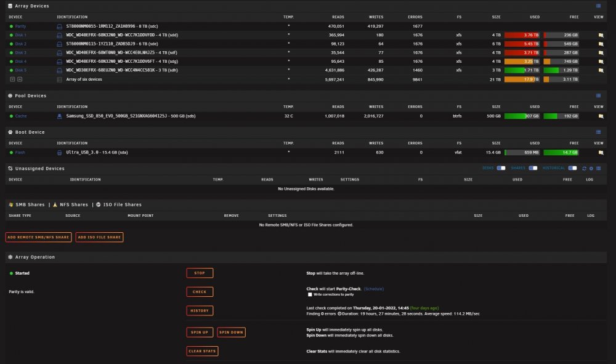The width and height of the screenshot is (616, 364).
Task: Browse Disk 5 via its View folder icon
Action: [x=601, y=70]
